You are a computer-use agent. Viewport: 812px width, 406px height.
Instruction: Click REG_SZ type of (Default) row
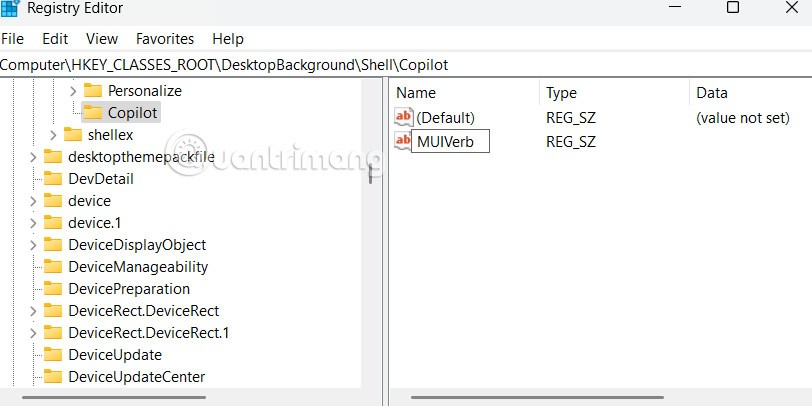[571, 118]
